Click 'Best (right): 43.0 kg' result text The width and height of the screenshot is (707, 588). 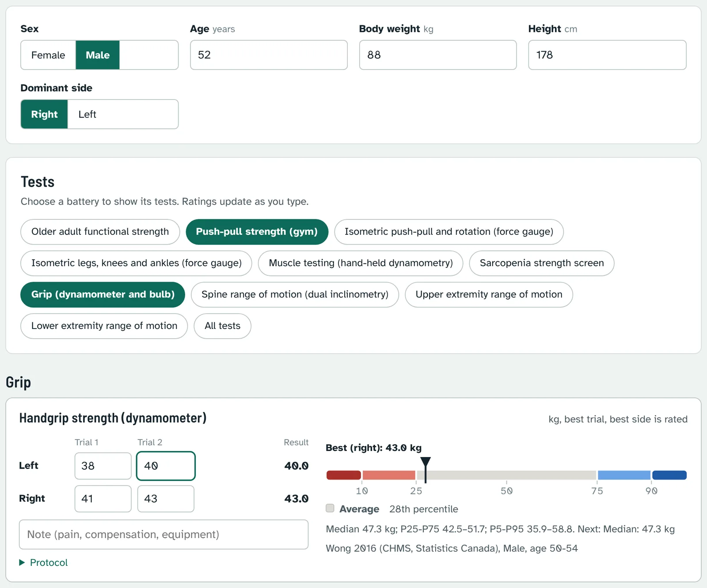pos(374,448)
